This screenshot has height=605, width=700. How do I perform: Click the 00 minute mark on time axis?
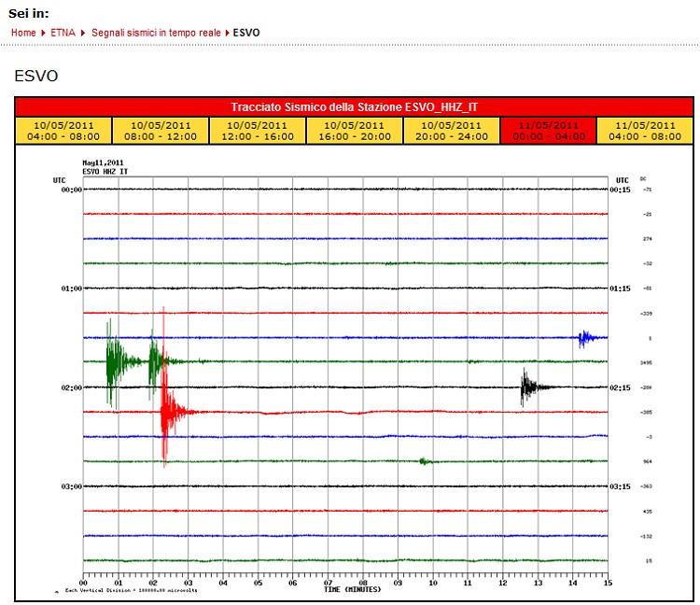click(x=83, y=583)
